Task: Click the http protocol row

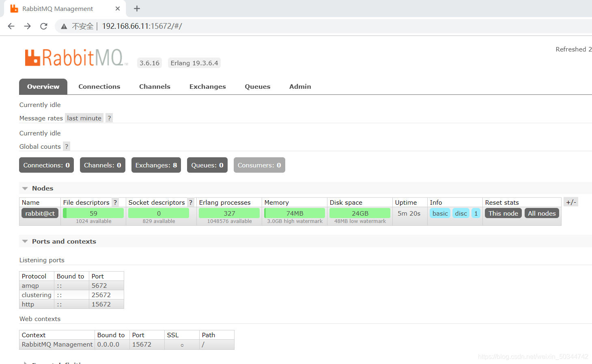Action: tap(71, 304)
